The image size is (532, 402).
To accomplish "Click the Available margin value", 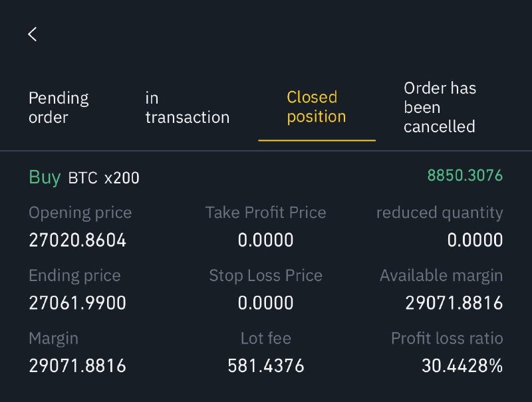I will click(454, 303).
